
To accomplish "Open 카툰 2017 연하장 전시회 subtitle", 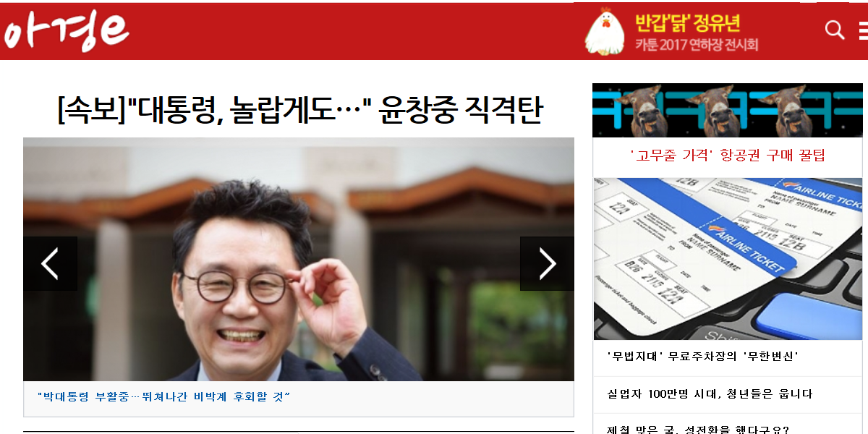I will tap(696, 45).
